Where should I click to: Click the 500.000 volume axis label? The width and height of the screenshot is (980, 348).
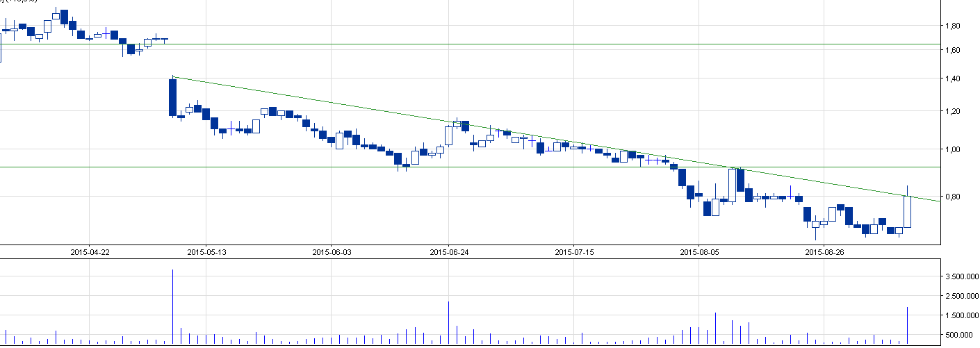point(962,335)
